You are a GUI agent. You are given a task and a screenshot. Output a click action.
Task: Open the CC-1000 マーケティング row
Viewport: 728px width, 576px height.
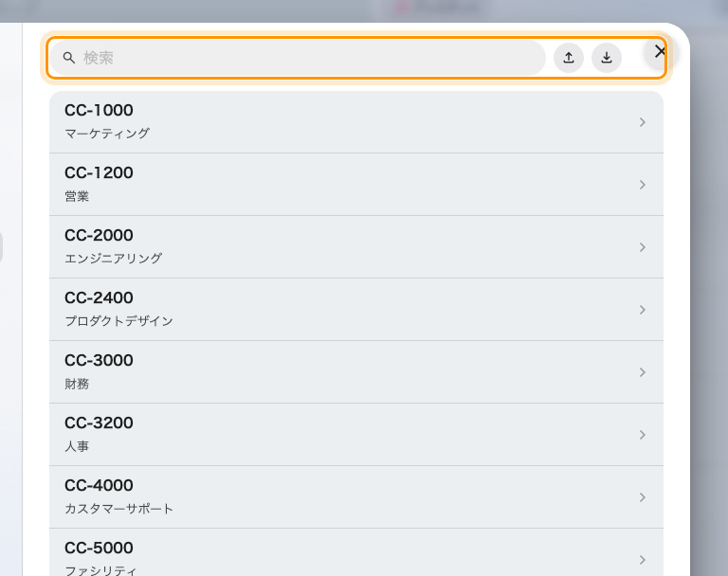click(x=356, y=122)
